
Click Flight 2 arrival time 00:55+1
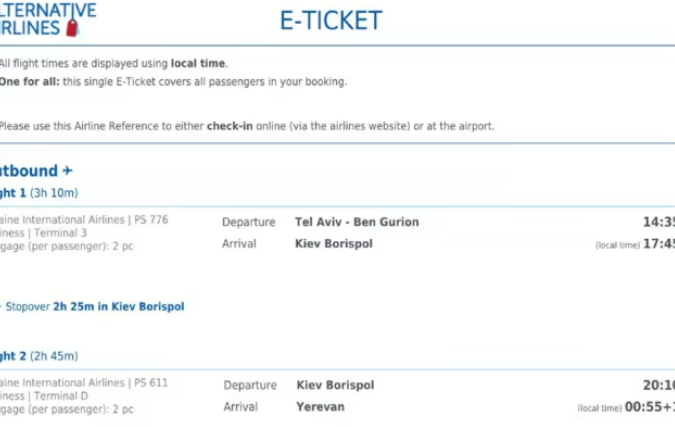(x=650, y=407)
